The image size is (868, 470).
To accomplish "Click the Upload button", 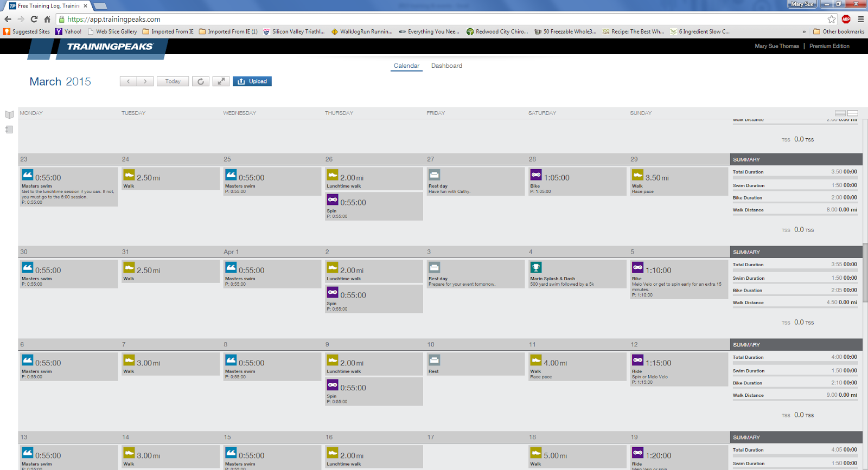I will coord(252,81).
